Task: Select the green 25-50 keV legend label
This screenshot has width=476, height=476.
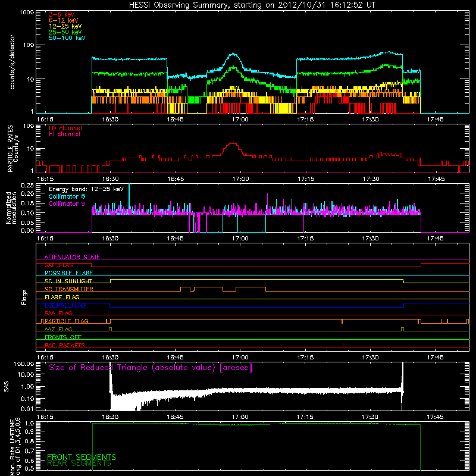Action: point(65,32)
